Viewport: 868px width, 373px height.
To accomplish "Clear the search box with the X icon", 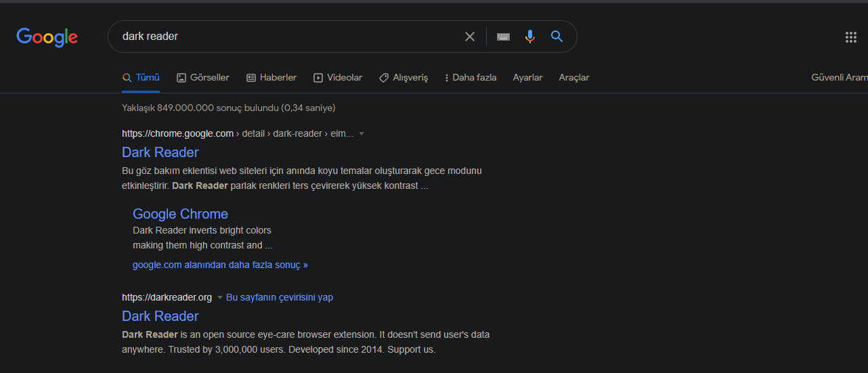I will point(470,37).
